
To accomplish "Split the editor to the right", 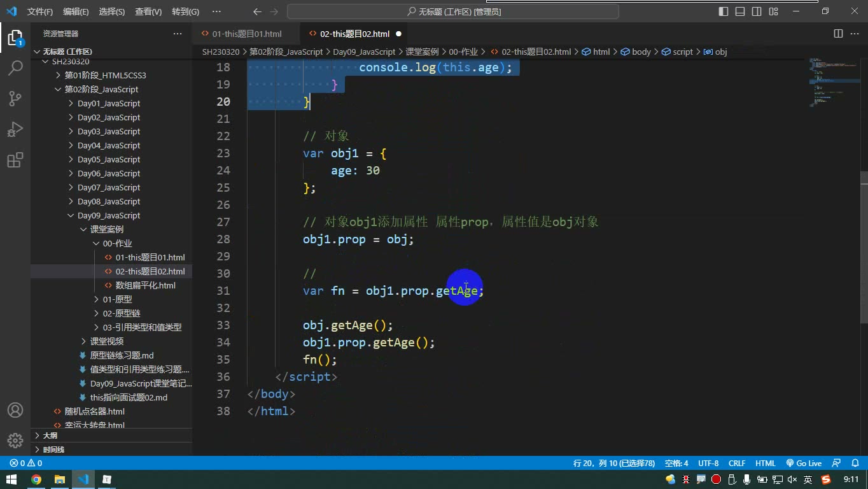I will point(838,34).
